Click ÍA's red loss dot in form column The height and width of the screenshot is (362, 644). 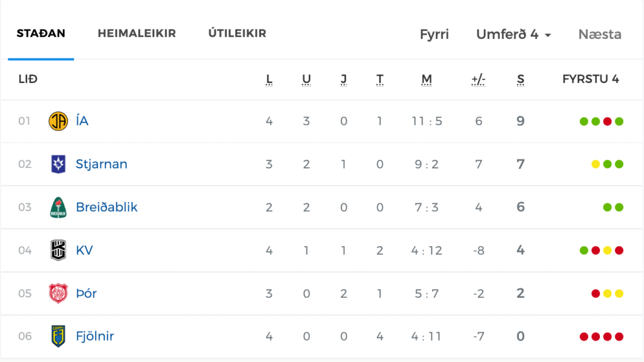[608, 122]
